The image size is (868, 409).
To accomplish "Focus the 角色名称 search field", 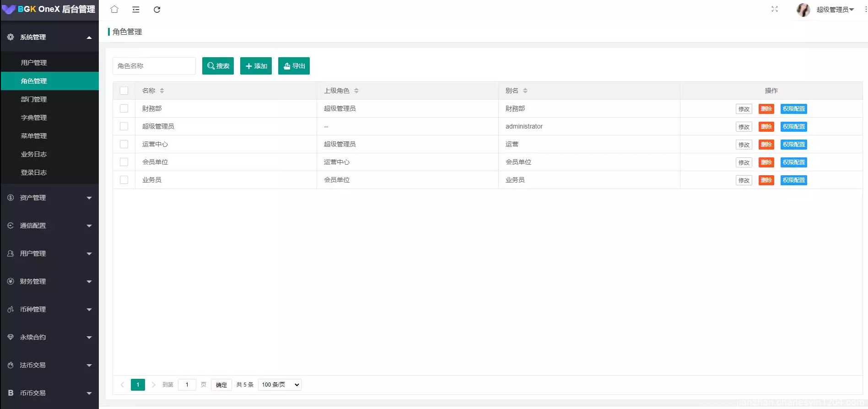I will coord(154,66).
